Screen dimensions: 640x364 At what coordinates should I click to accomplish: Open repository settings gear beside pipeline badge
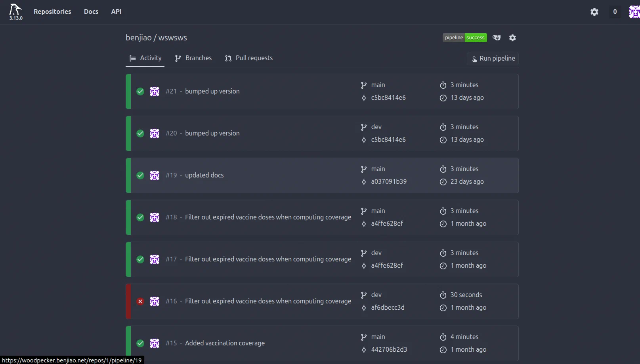pos(512,38)
